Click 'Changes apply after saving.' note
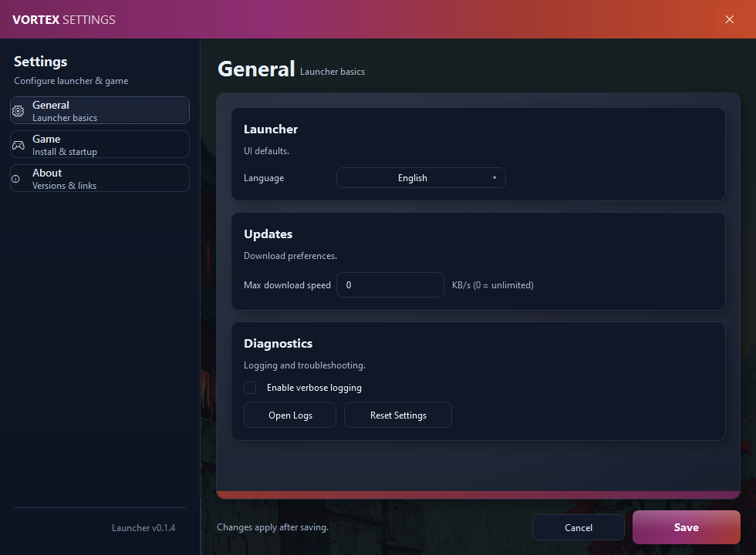The image size is (756, 555). tap(272, 527)
